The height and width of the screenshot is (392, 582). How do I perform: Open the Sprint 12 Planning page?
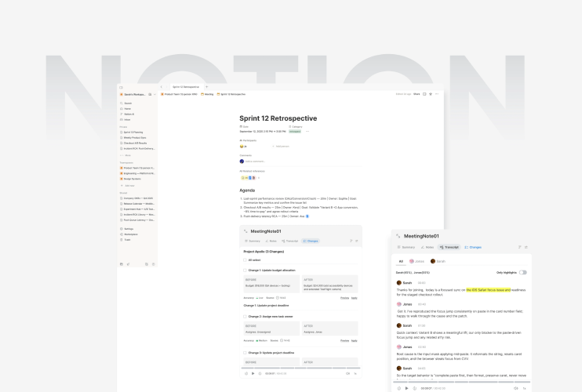point(132,132)
